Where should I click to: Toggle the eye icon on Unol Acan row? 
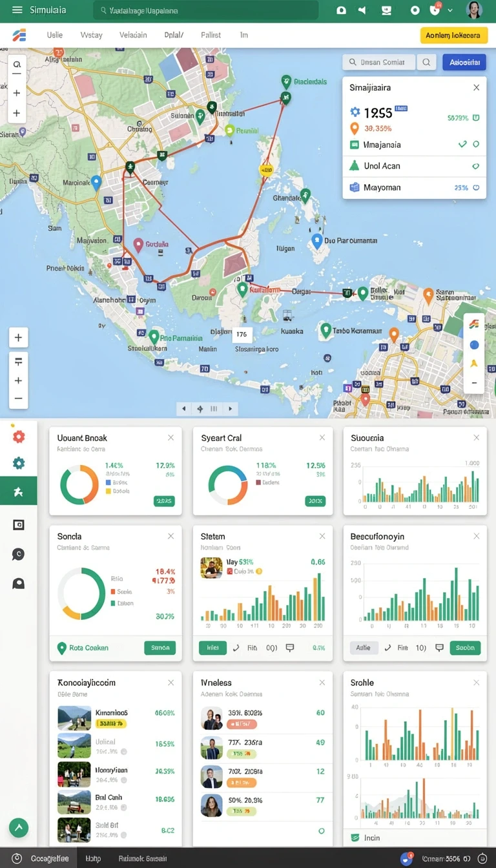pos(476,166)
